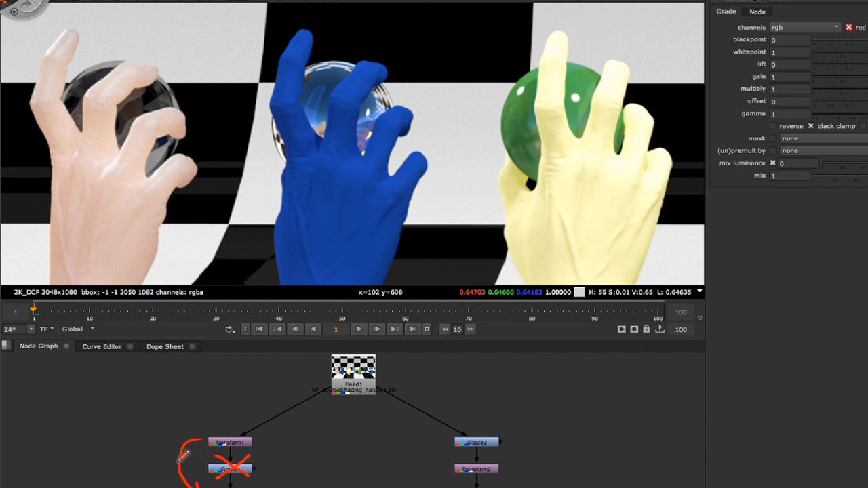Edit the whitepoint value field

[790, 52]
